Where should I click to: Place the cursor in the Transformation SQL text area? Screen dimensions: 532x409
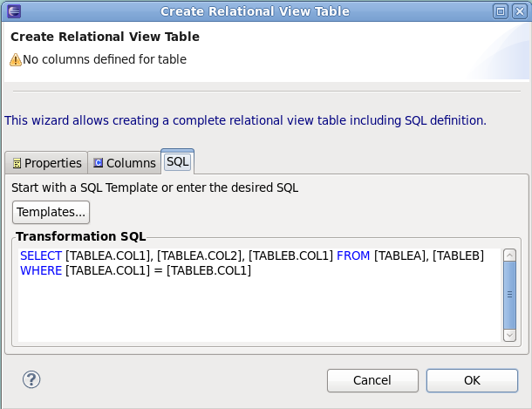coord(260,295)
